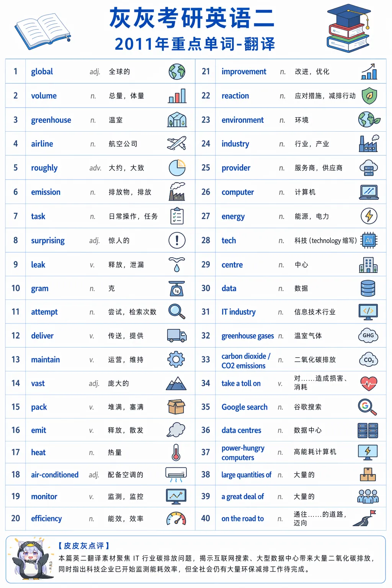Click the word surprising
The image size is (392, 588).
click(x=47, y=240)
